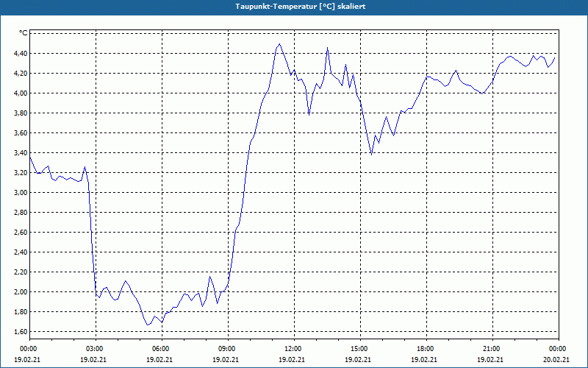Click the '2,20' y-axis value
Screen dimensions: 588x368
[21, 272]
